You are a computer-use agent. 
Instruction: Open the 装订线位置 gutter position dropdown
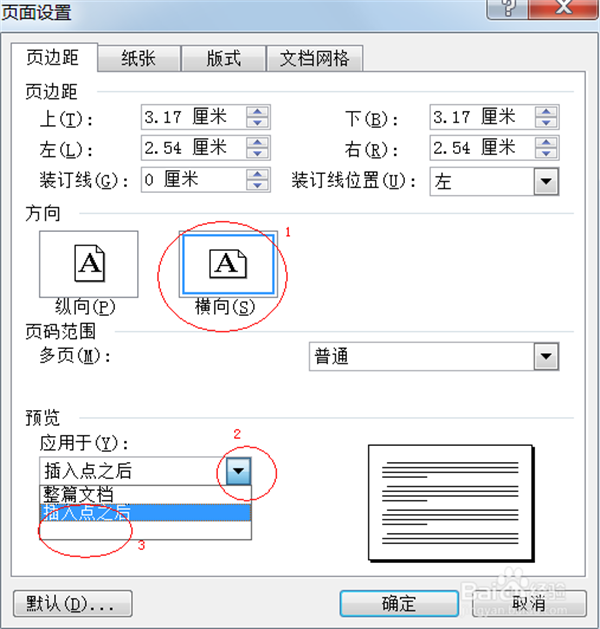pos(546,181)
